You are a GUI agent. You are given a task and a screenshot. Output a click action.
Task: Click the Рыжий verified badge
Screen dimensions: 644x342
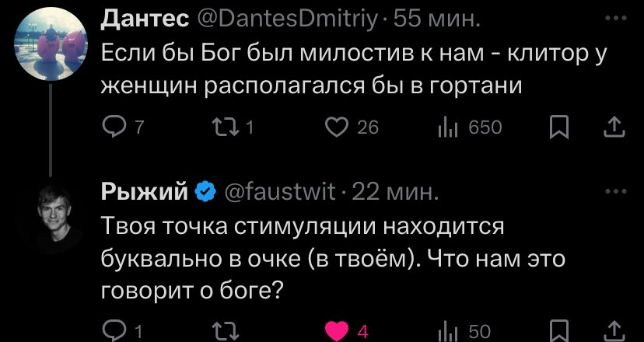[205, 192]
